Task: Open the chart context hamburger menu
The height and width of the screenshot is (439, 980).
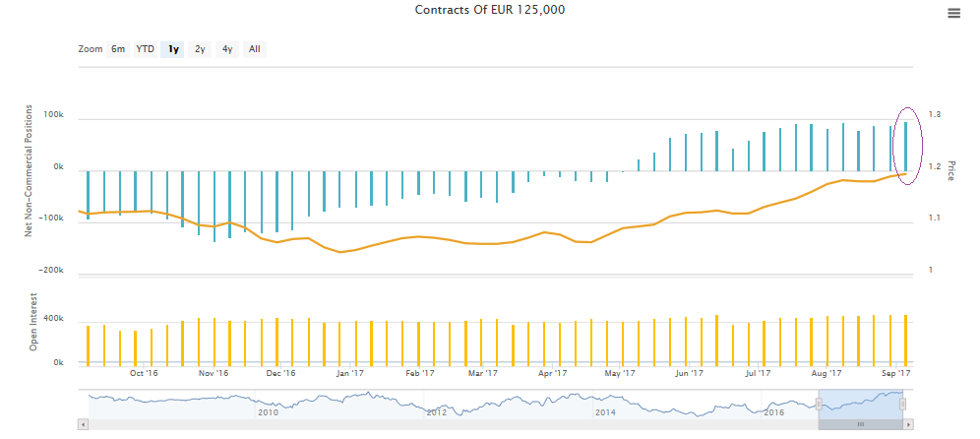Action: click(x=953, y=13)
